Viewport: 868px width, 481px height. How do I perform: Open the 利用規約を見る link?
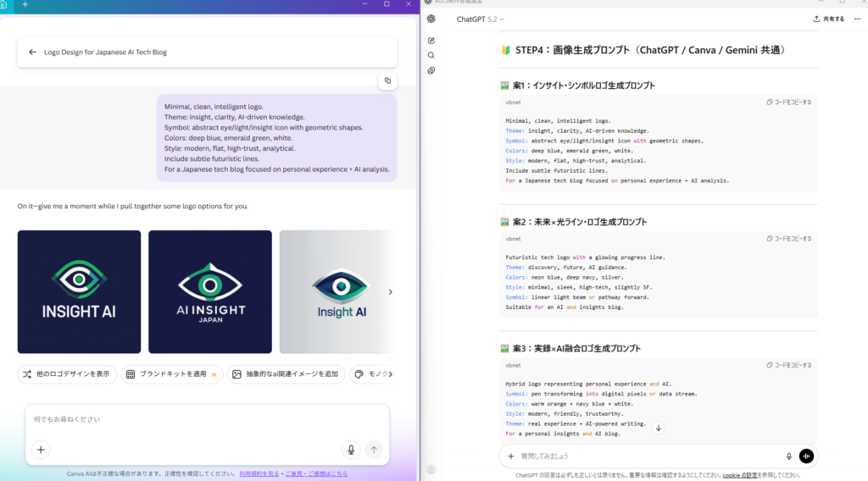(x=259, y=473)
